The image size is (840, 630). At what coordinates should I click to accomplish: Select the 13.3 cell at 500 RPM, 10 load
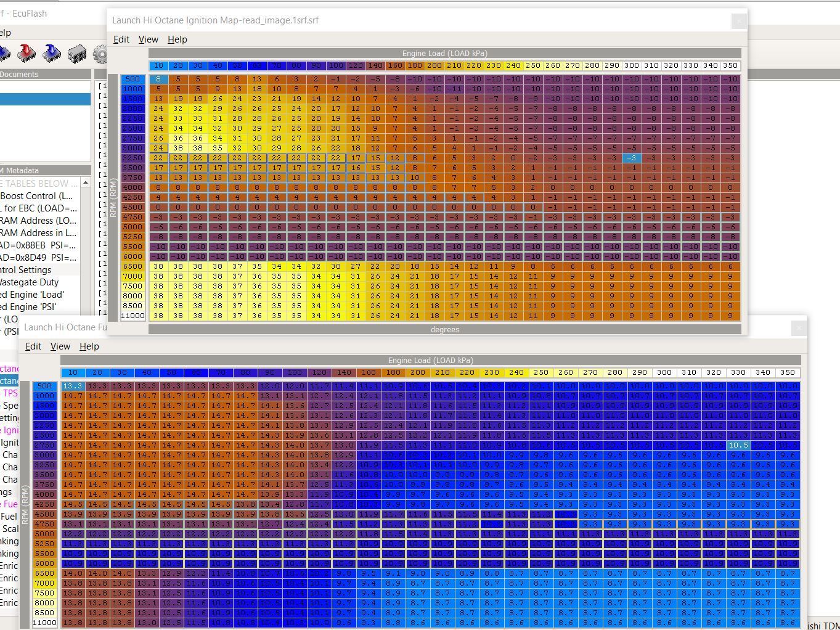coord(73,386)
